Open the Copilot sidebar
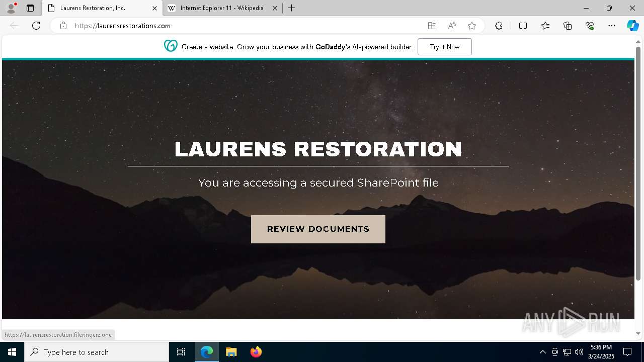The image size is (644, 362). 632,26
